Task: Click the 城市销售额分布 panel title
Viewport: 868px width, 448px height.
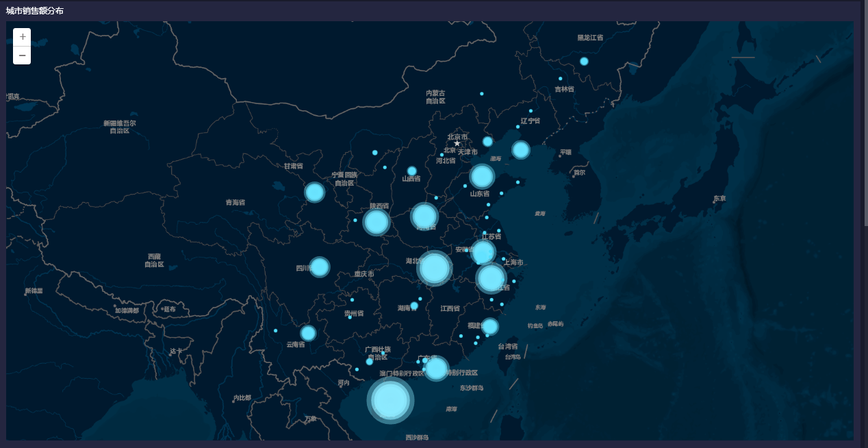Action: tap(35, 11)
